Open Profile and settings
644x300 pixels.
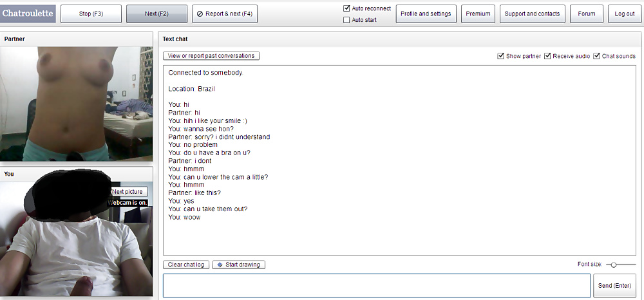pyautogui.click(x=426, y=14)
